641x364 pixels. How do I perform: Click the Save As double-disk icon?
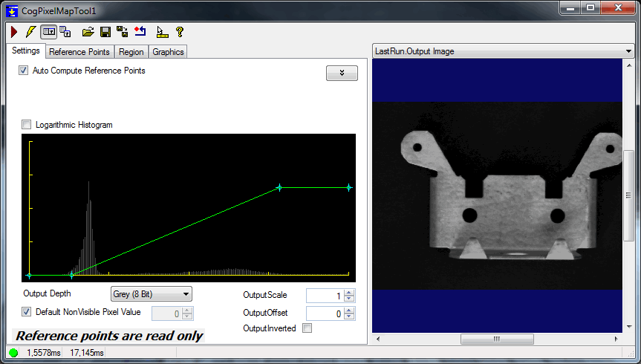123,32
